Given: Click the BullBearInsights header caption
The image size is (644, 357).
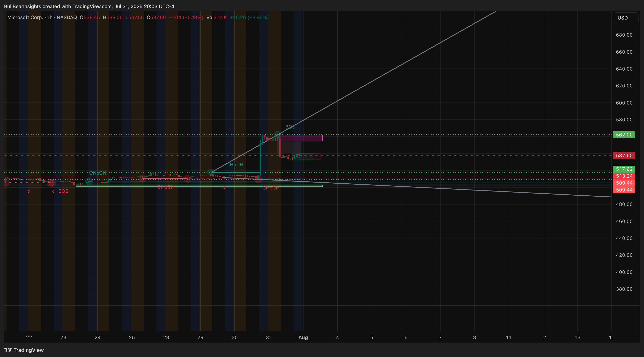Looking at the screenshot, I should click(89, 6).
